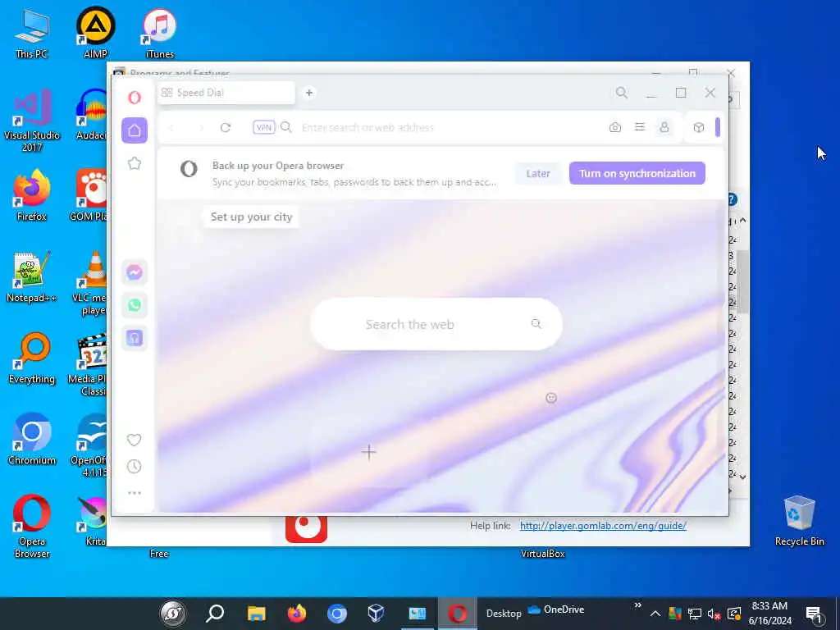This screenshot has width=840, height=630.
Task: Click the volume muted tray icon
Action: click(714, 614)
